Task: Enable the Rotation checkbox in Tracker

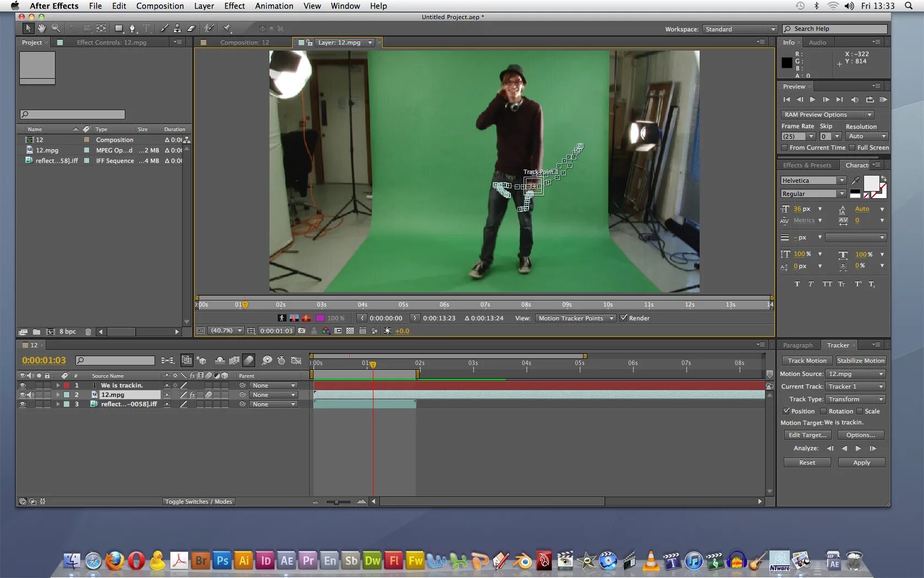Action: [823, 411]
